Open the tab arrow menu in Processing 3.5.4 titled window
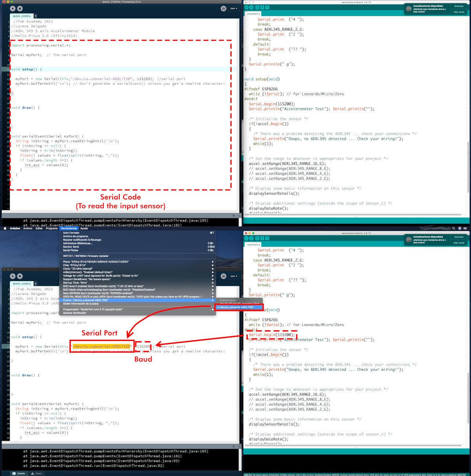 click(x=35, y=16)
